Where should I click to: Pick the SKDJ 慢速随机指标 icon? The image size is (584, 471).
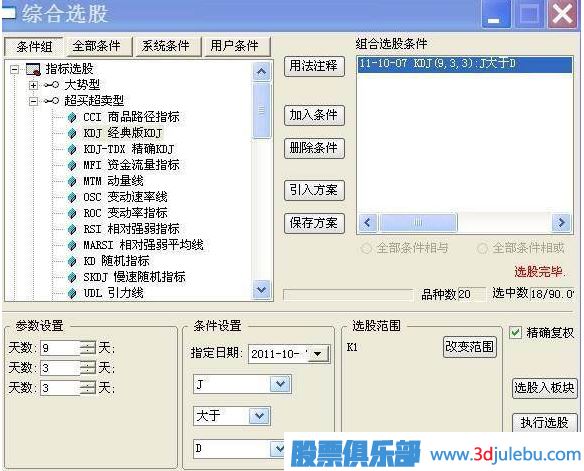pos(72,278)
